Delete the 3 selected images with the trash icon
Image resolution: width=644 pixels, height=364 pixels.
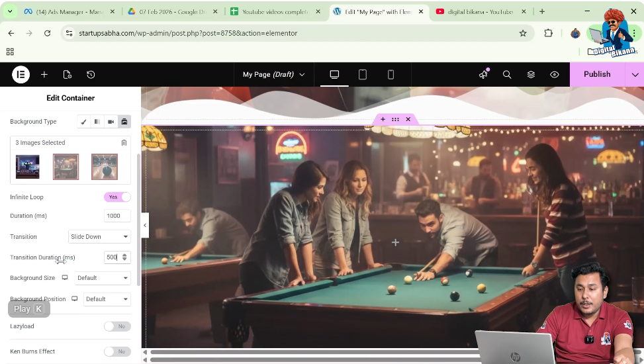[124, 143]
